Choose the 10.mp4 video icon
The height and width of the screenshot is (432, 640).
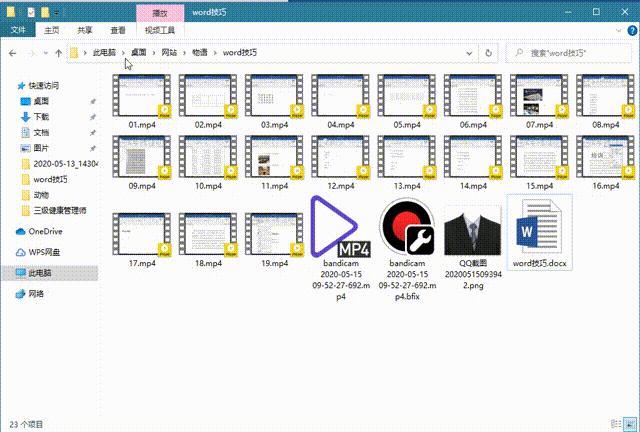(x=208, y=157)
